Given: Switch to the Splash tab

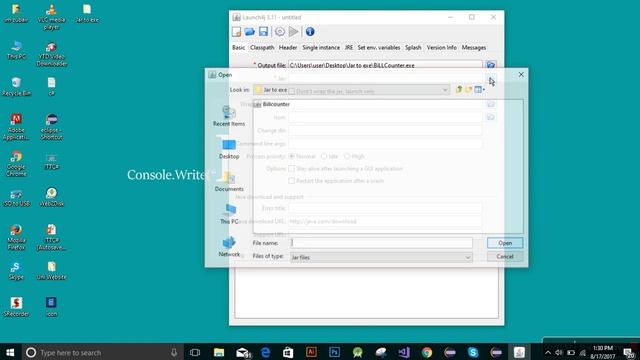Looking at the screenshot, I should pos(413,48).
